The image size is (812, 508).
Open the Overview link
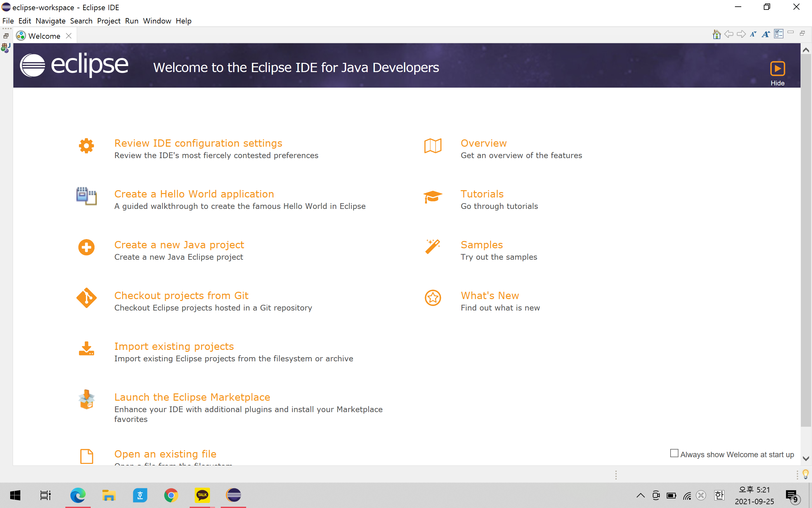(x=483, y=143)
